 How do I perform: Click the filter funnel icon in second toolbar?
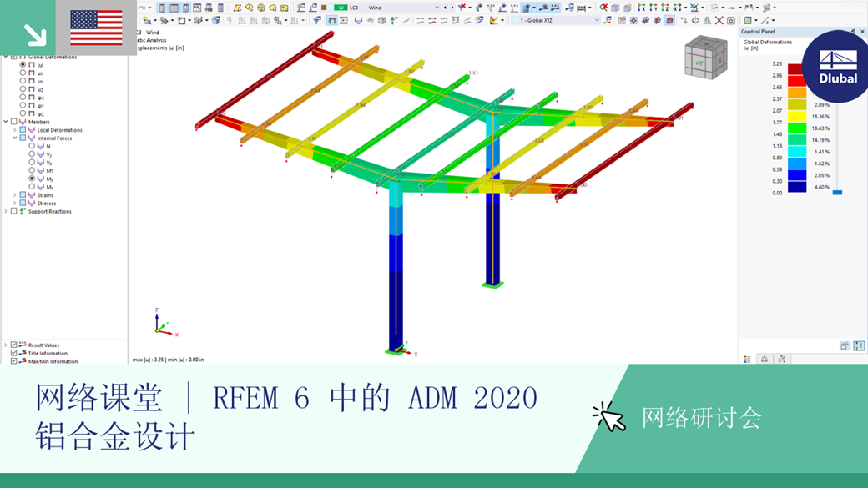point(316,21)
